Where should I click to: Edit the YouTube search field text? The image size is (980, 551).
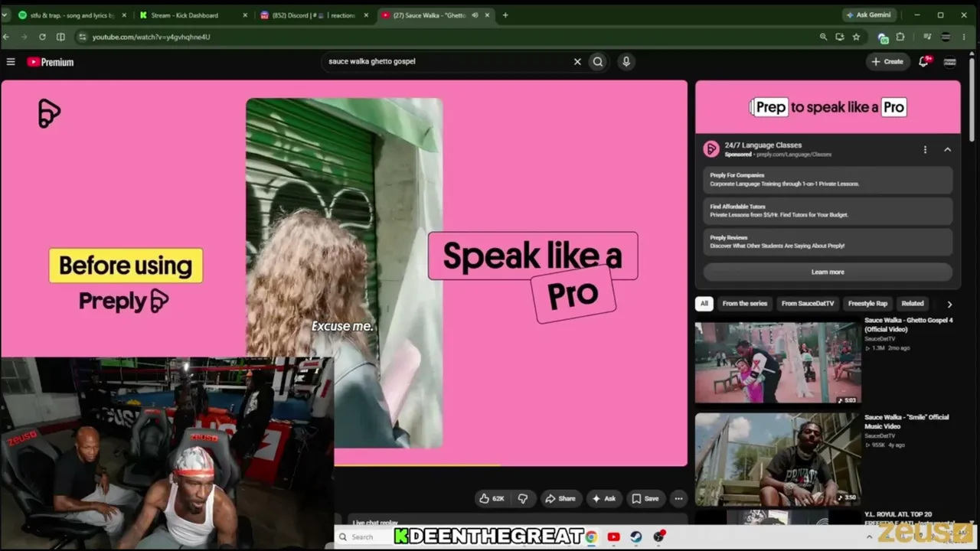tap(448, 61)
